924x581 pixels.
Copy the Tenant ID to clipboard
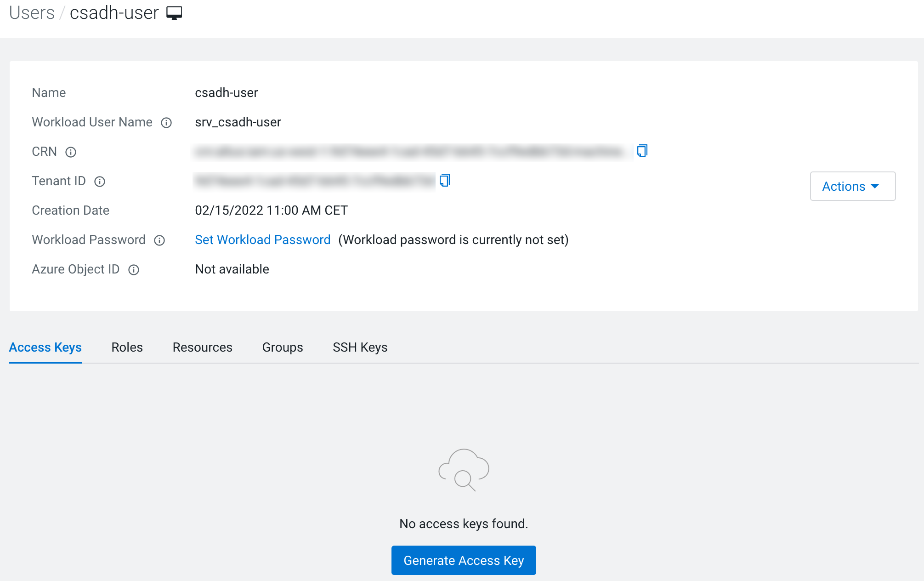point(444,180)
